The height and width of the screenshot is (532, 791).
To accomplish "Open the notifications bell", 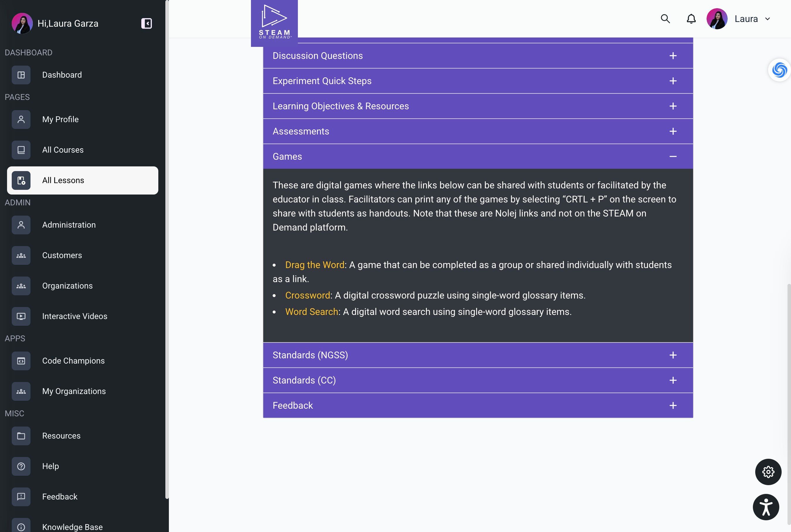I will (x=691, y=19).
